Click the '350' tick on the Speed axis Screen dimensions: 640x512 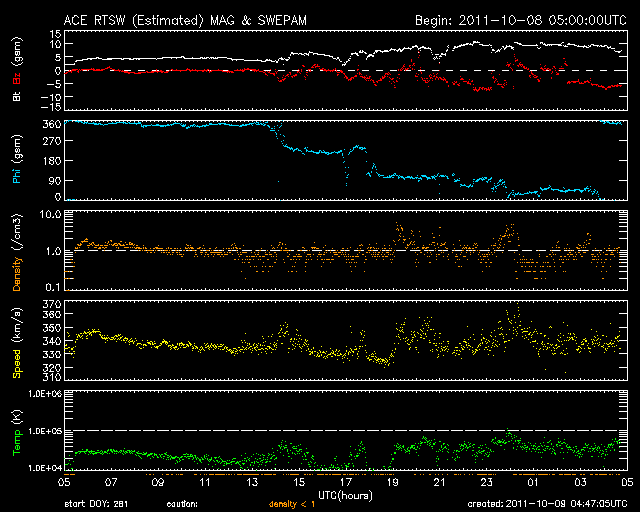coord(52,328)
